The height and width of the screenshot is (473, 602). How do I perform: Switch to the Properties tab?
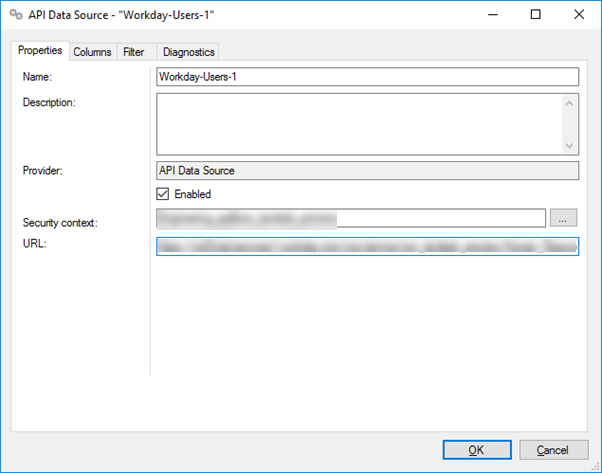40,50
